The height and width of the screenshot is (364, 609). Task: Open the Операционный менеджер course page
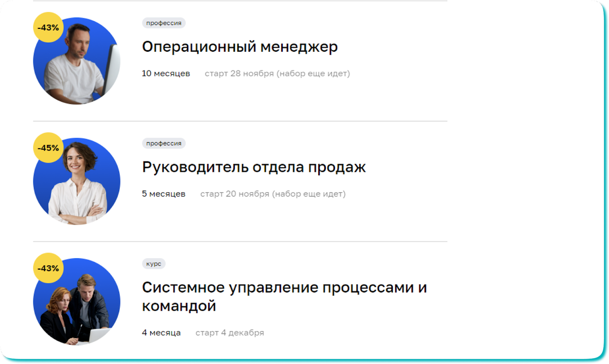click(x=240, y=46)
